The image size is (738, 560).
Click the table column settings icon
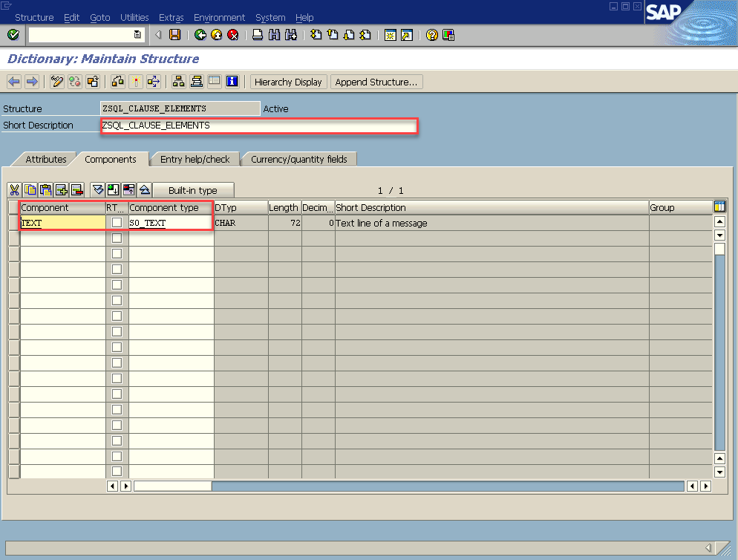click(x=719, y=206)
